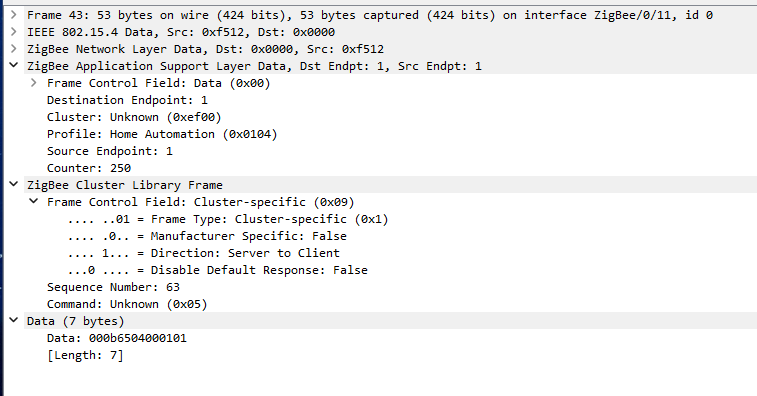Viewport: 757px width, 396px height.
Task: Select Frame Type: Cluster-specific (0x1) bit line
Action: click(x=228, y=219)
